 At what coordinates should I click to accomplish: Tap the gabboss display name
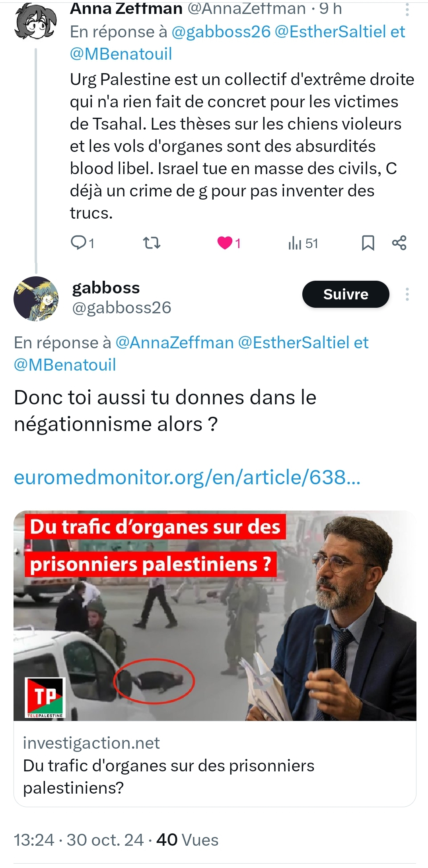pos(106,288)
